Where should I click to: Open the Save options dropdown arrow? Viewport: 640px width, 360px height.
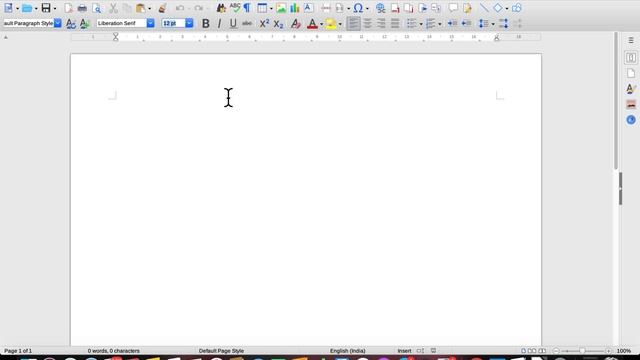55,9
